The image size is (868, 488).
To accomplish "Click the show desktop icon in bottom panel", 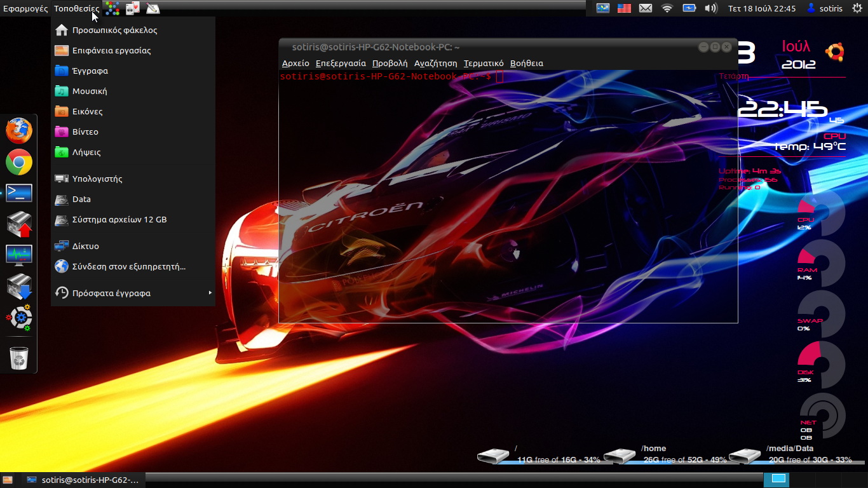I will click(x=8, y=479).
